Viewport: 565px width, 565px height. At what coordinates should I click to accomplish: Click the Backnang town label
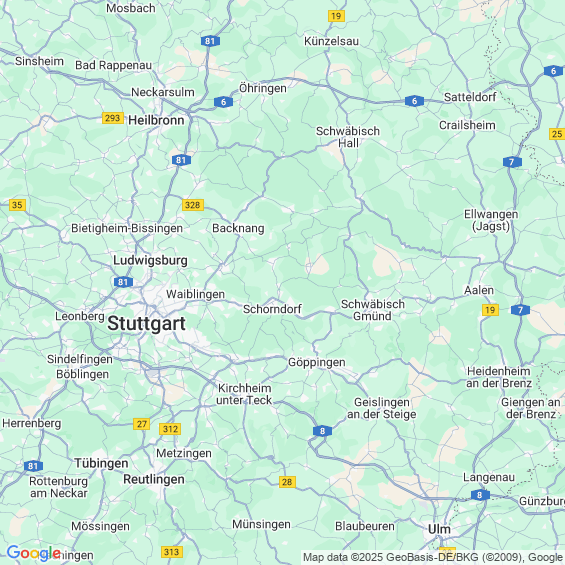tap(238, 228)
